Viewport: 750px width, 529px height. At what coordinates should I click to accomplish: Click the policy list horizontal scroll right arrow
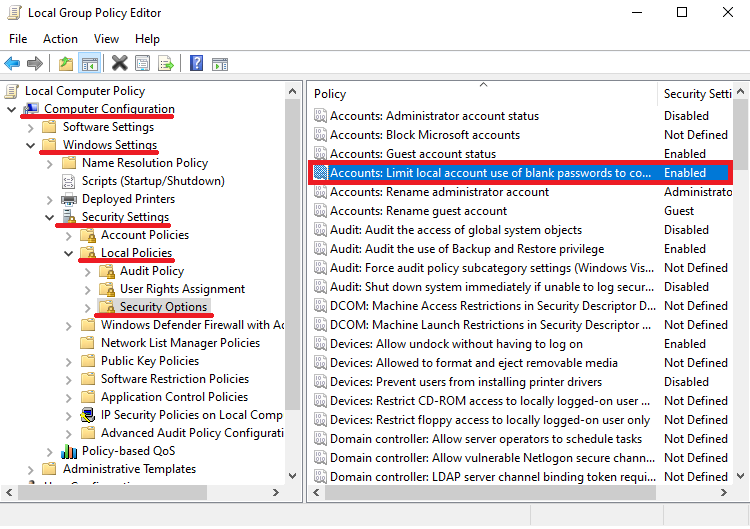tap(724, 492)
